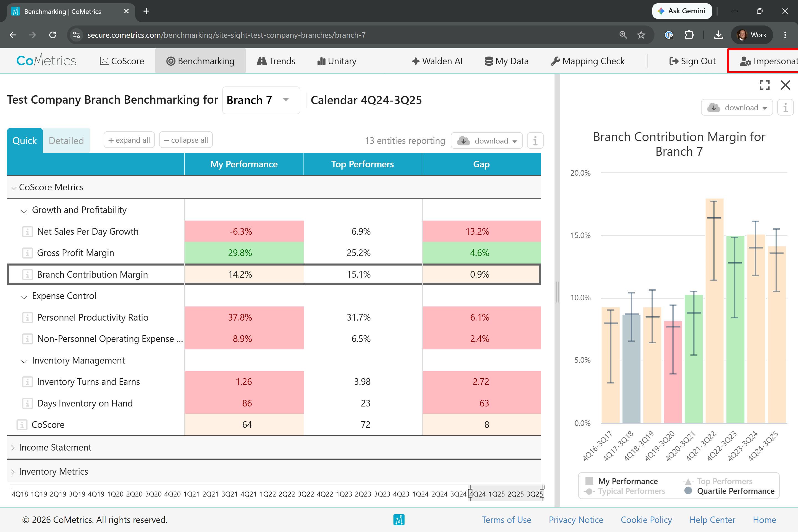
Task: Switch to the Quick tab
Action: point(25,140)
